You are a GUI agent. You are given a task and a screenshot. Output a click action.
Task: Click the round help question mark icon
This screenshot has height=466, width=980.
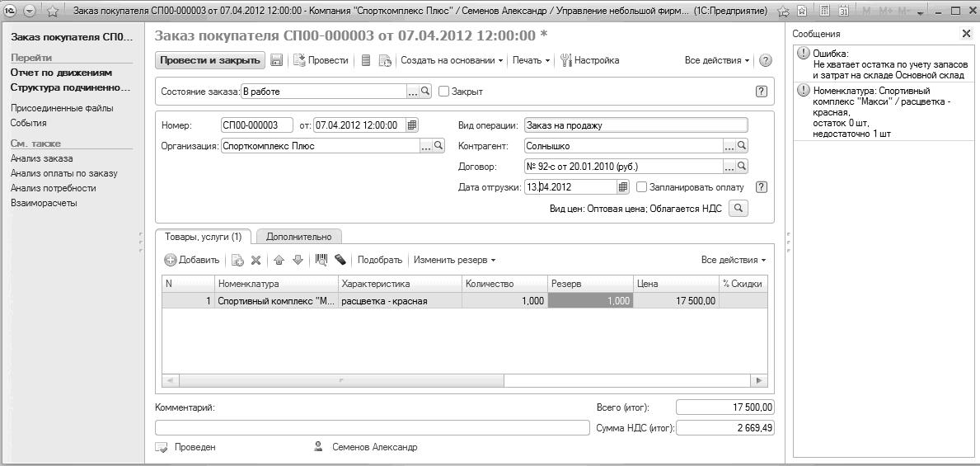(x=766, y=60)
